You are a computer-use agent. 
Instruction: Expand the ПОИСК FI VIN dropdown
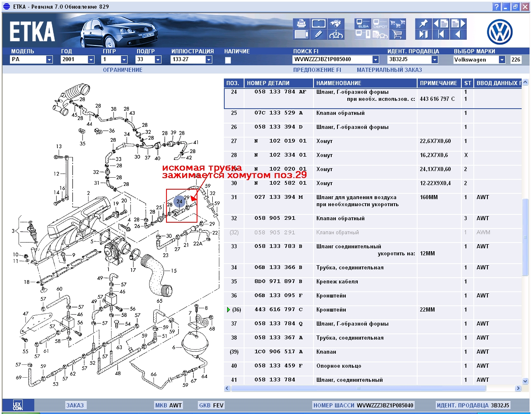pyautogui.click(x=375, y=59)
